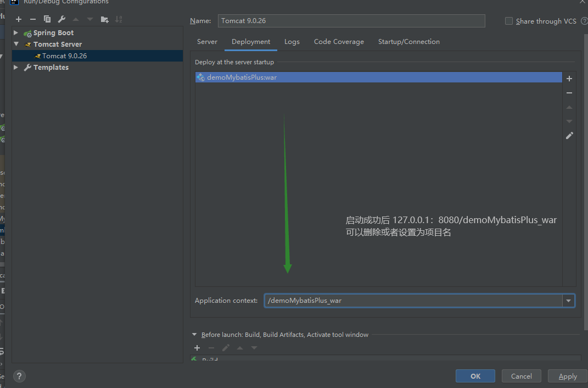This screenshot has width=588, height=388.
Task: Open the Logs tab
Action: click(x=292, y=42)
